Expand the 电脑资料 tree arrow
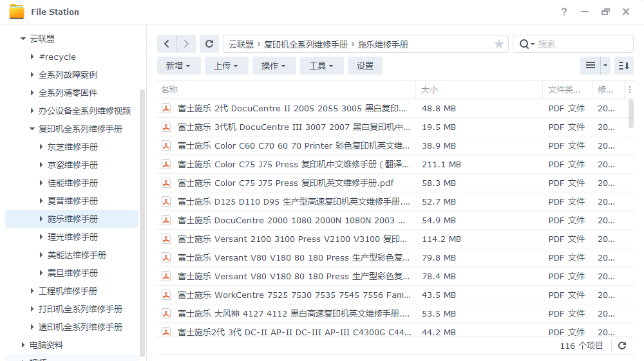 pyautogui.click(x=23, y=345)
